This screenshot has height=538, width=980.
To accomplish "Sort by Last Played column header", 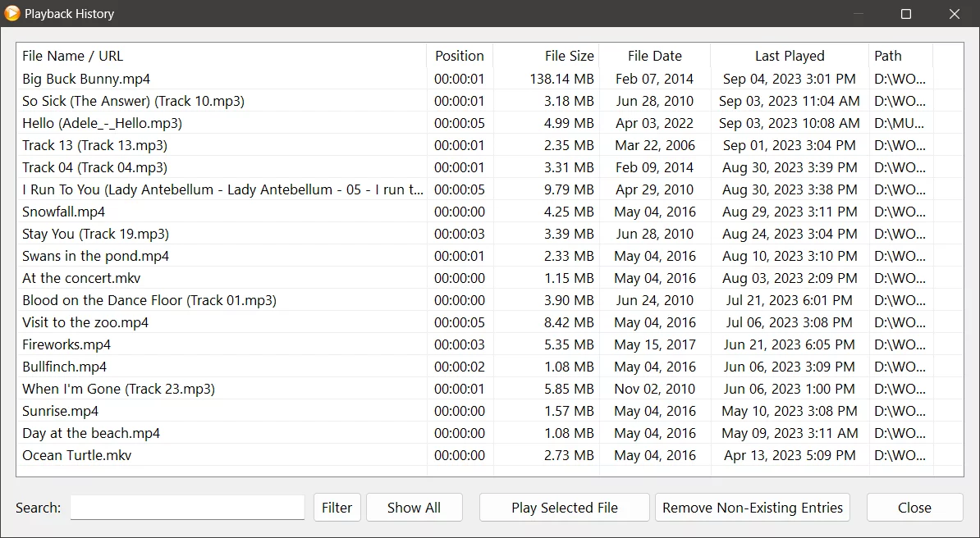I will coord(790,56).
